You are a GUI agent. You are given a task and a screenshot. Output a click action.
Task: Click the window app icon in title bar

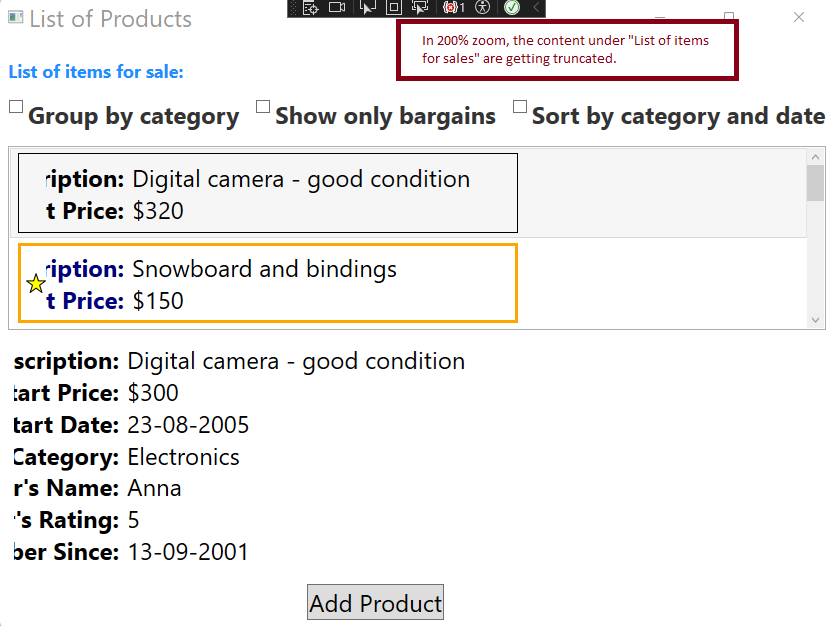[x=15, y=17]
